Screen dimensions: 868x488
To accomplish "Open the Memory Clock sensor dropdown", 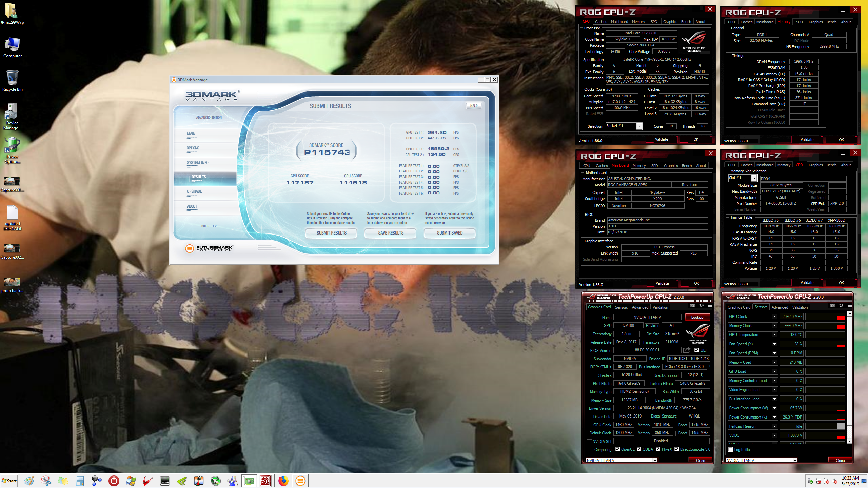I will pyautogui.click(x=774, y=326).
